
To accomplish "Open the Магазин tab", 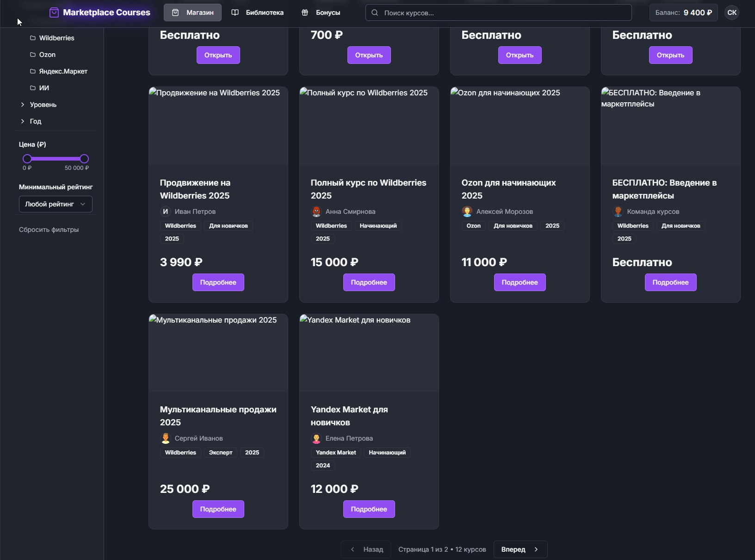I will [192, 12].
